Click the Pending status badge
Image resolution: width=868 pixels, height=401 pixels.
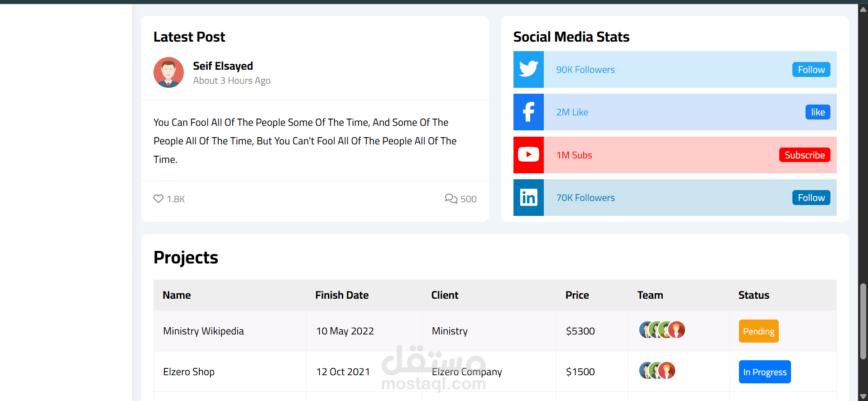[x=758, y=331]
